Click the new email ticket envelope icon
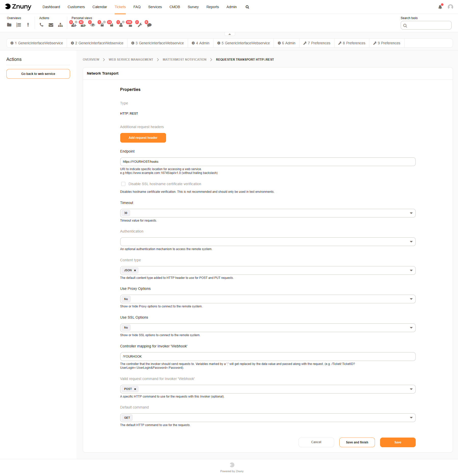 point(51,25)
